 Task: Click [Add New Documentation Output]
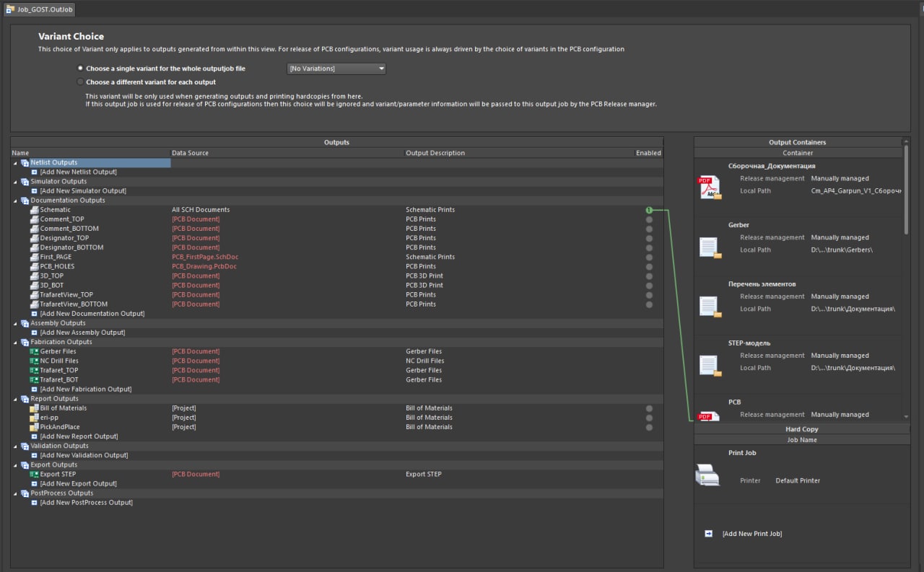coord(92,314)
